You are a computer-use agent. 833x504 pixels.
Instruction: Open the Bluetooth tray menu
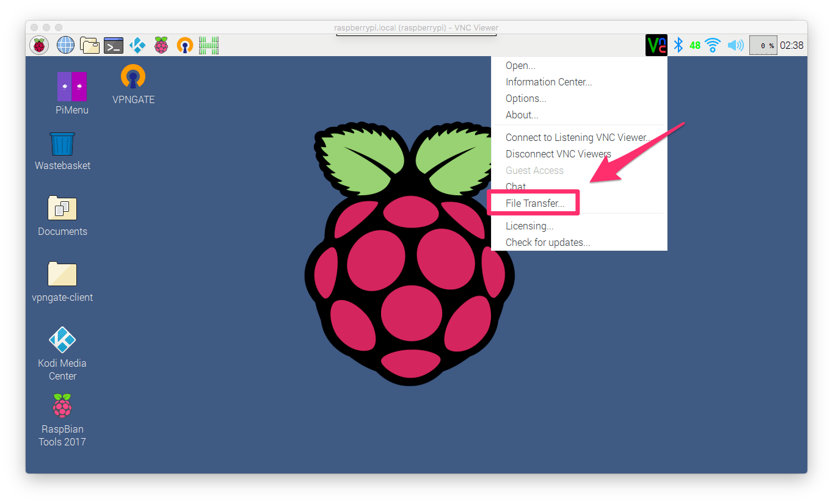[x=678, y=45]
